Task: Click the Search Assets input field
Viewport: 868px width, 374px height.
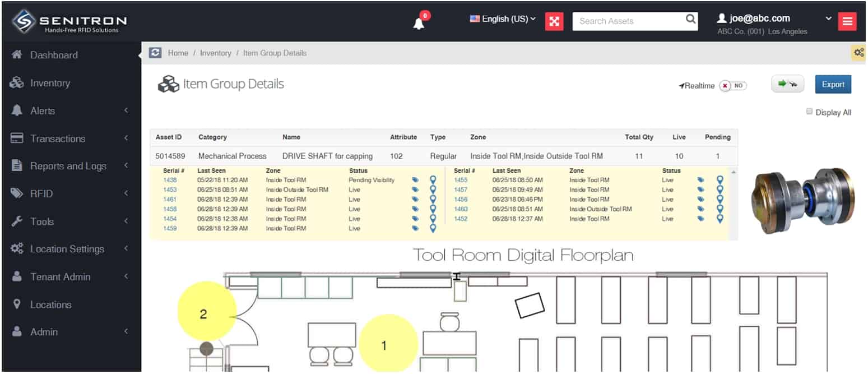Action: pyautogui.click(x=628, y=21)
